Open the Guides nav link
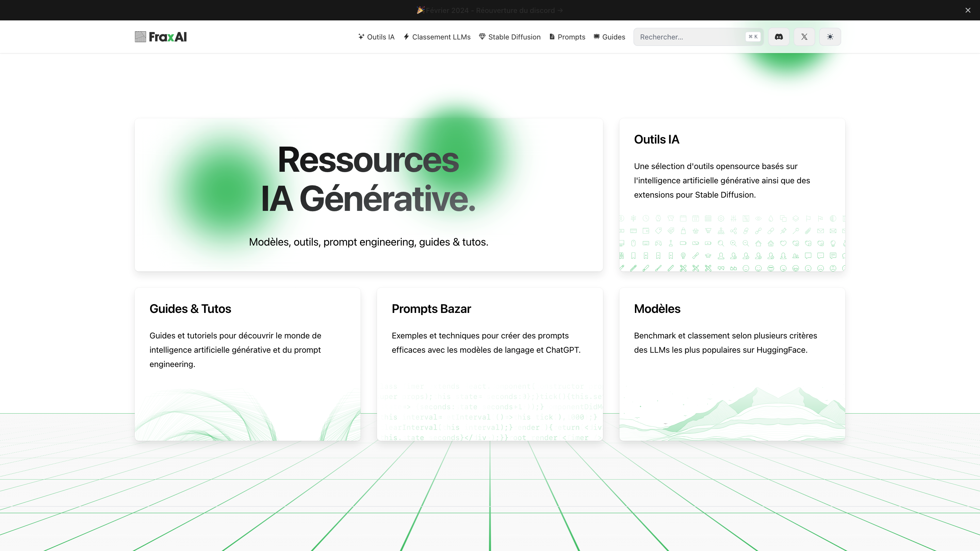980x551 pixels. coord(613,37)
